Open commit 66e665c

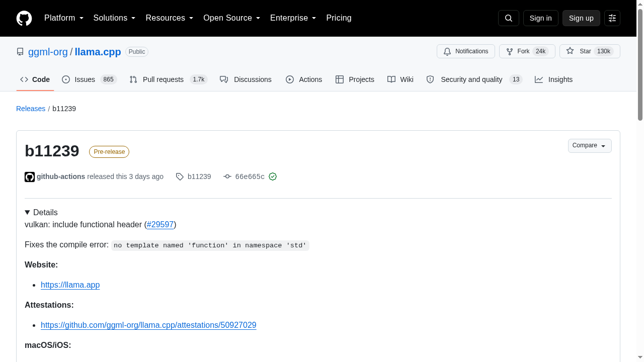pos(245,176)
